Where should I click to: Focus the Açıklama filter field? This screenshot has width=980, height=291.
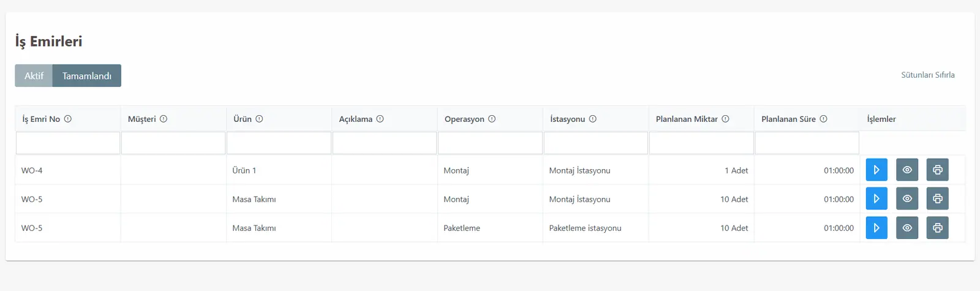click(x=385, y=143)
